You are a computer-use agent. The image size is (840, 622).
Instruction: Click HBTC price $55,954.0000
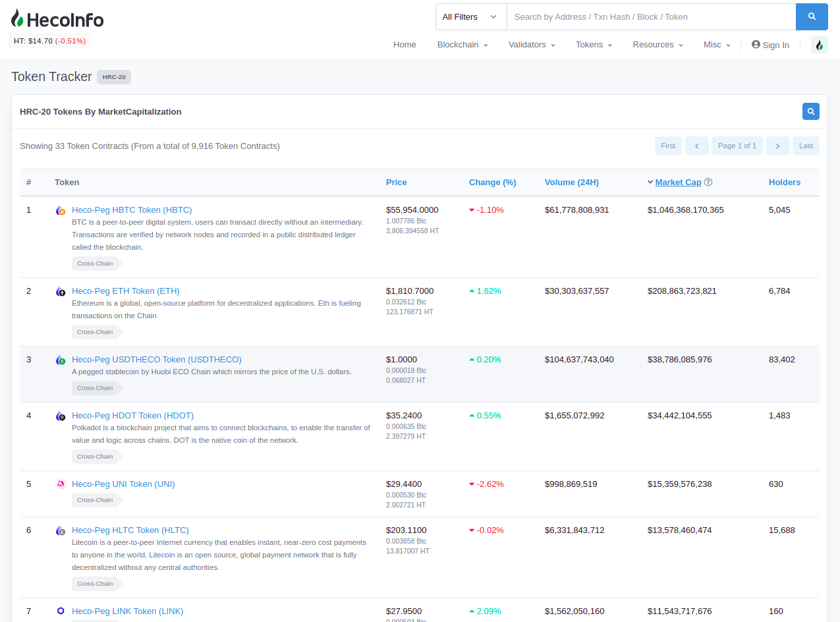[412, 210]
